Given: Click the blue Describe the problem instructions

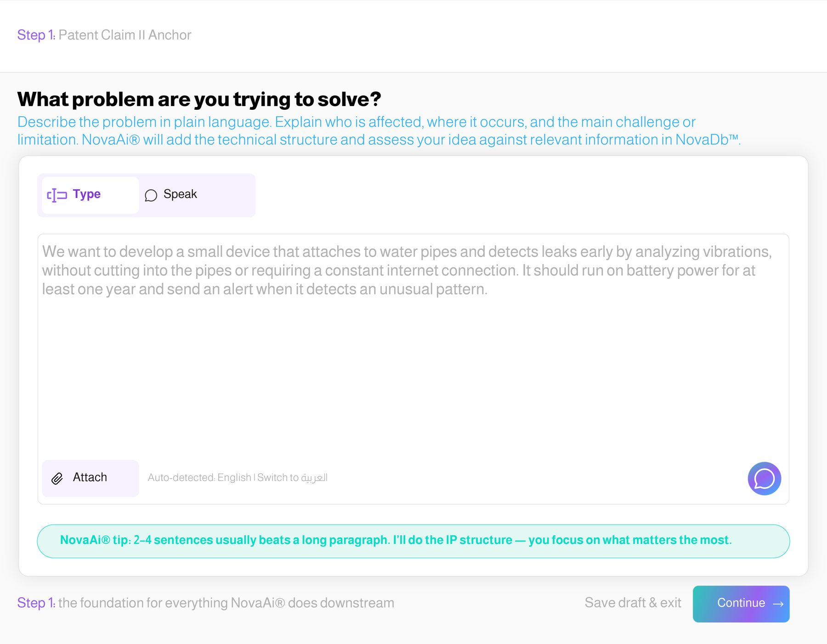Looking at the screenshot, I should click(379, 131).
